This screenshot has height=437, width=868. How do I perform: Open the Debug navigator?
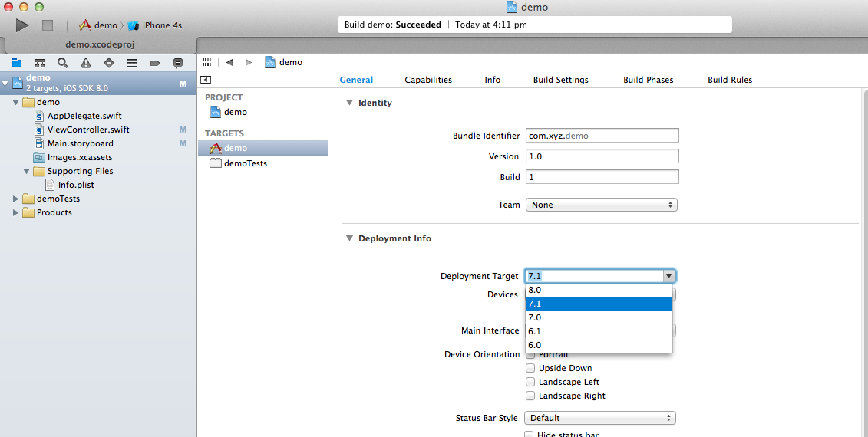[x=132, y=63]
